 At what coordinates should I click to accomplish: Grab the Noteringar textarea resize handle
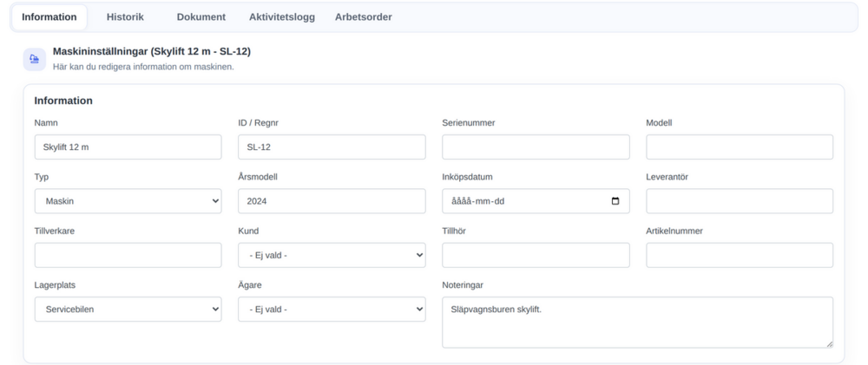coord(829,344)
